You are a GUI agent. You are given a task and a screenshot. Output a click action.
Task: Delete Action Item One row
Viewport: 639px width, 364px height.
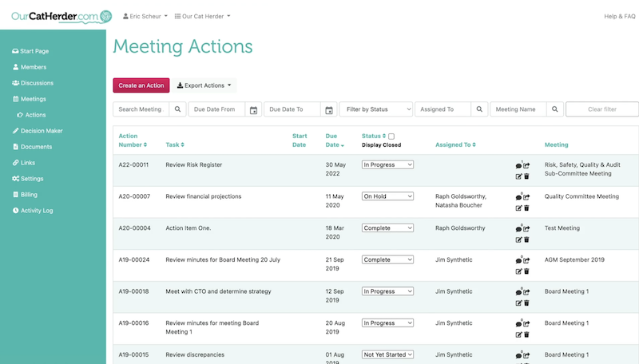(x=526, y=239)
